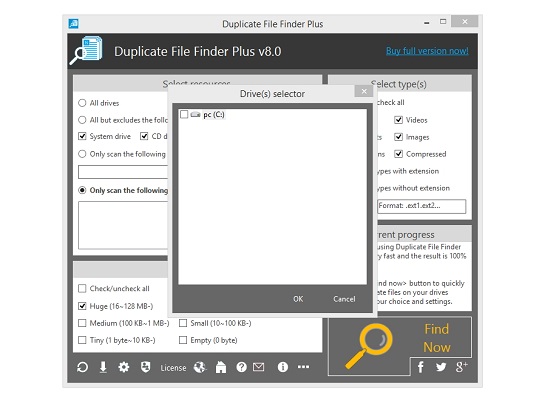
Task: Click the drive icon beside pc (C:)
Action: coord(195,115)
